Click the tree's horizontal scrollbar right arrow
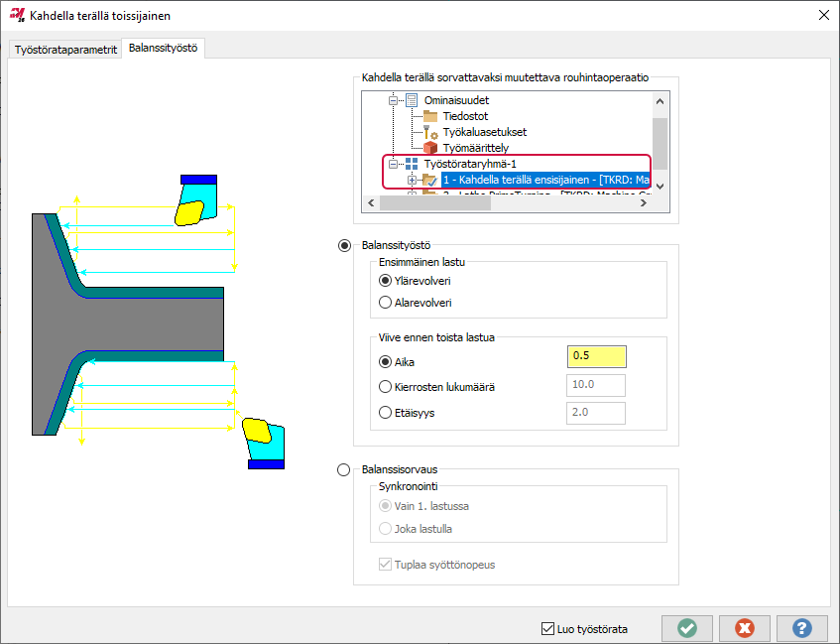The width and height of the screenshot is (840, 644). [644, 202]
